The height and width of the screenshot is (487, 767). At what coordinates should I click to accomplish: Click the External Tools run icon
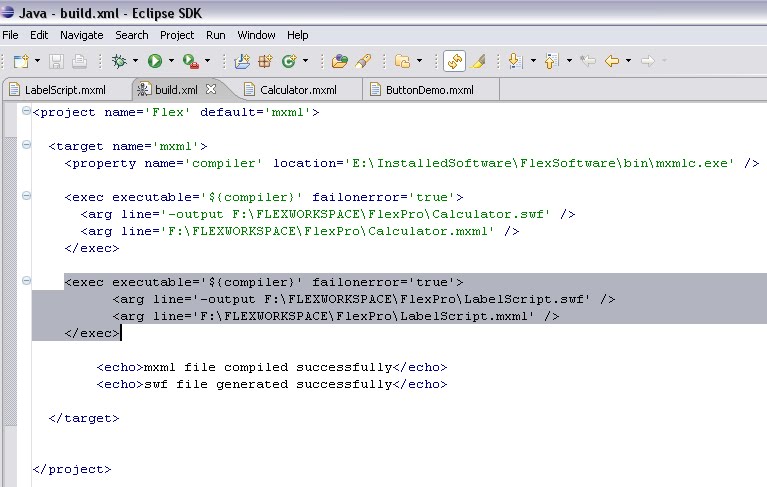click(x=191, y=61)
